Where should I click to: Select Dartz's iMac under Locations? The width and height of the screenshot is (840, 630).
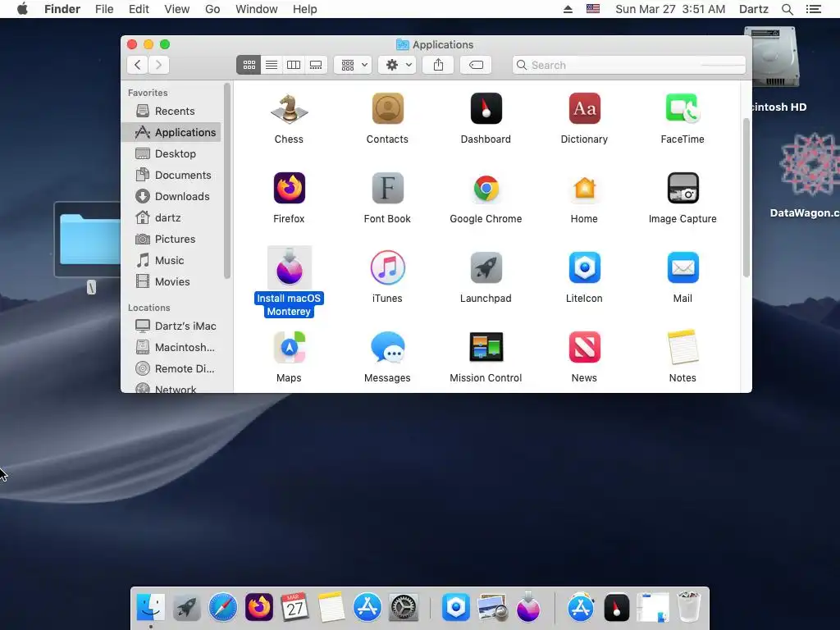pos(171,326)
